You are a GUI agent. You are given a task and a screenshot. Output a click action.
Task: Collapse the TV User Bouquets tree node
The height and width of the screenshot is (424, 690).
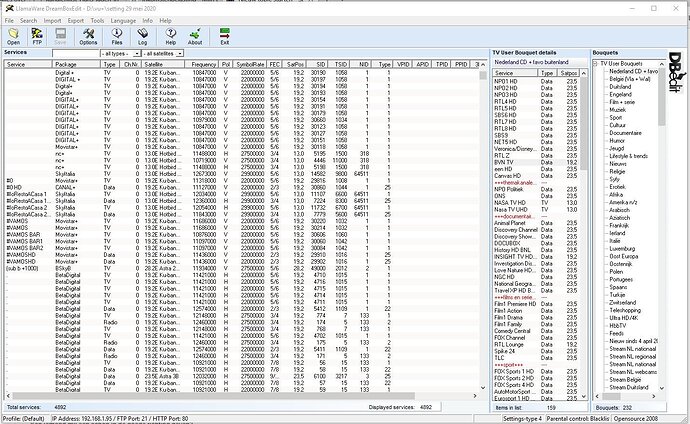pyautogui.click(x=596, y=64)
